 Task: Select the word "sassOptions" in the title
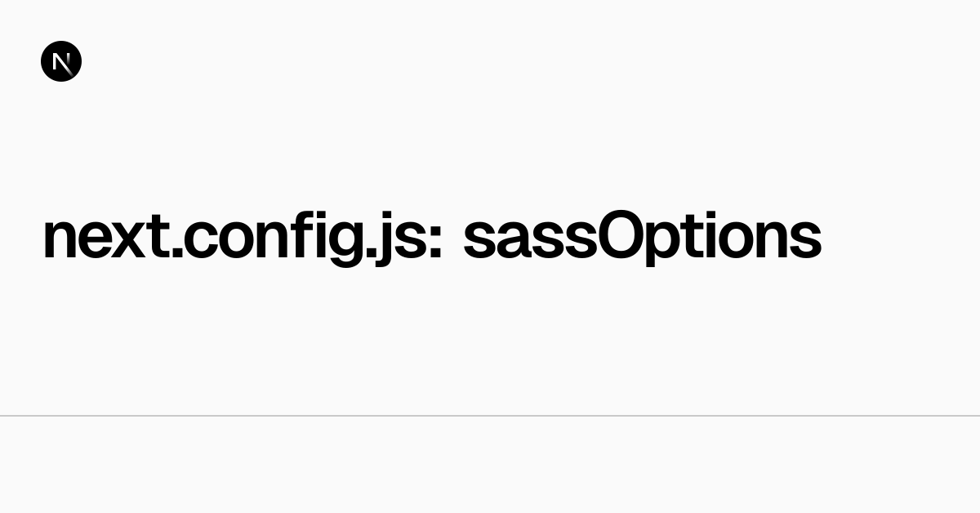click(x=642, y=237)
